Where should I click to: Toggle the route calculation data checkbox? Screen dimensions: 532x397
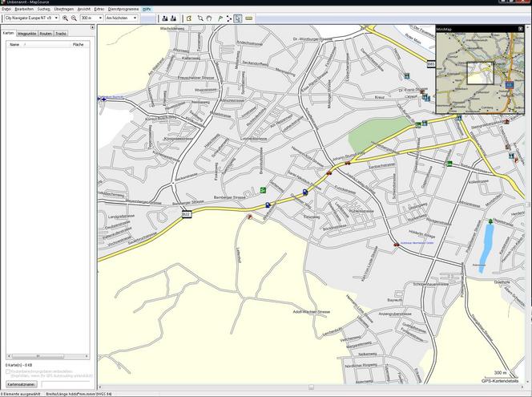click(7, 371)
